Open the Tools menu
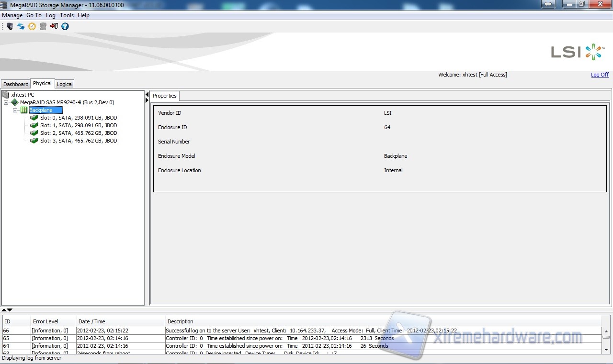Image resolution: width=613 pixels, height=364 pixels. [67, 15]
